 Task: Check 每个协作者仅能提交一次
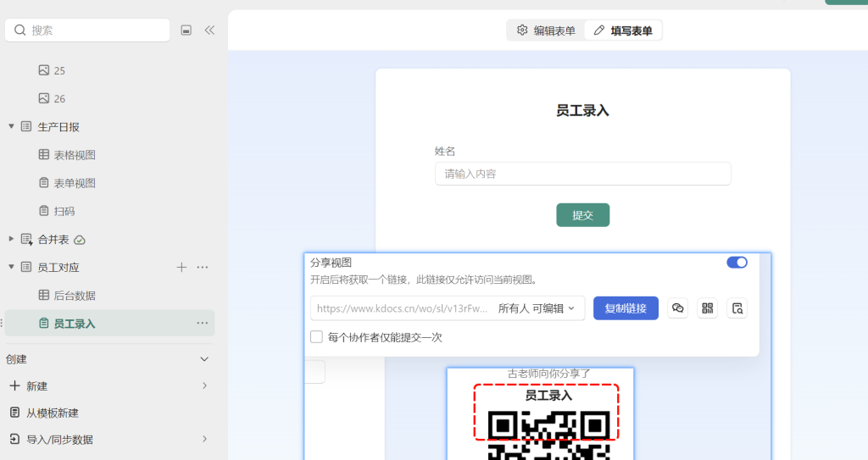click(x=316, y=336)
